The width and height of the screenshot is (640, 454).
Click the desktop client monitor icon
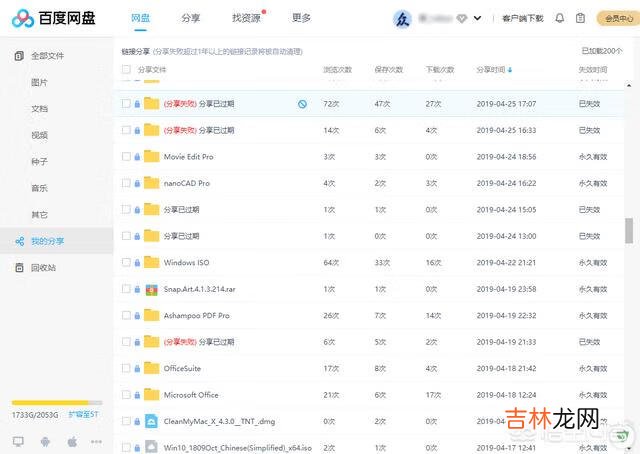pos(18,441)
